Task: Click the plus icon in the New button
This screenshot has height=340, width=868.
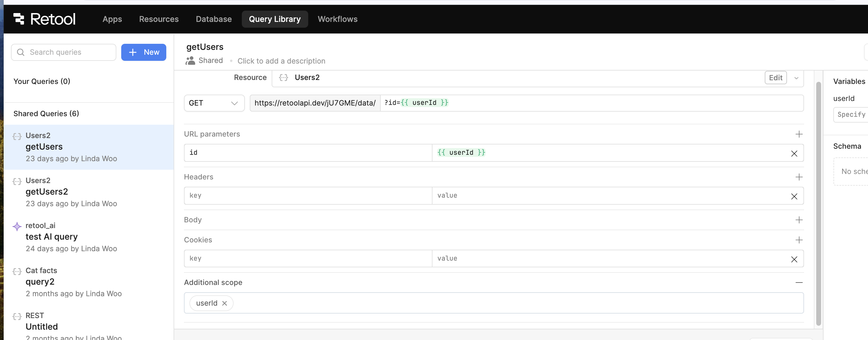Action: click(133, 52)
